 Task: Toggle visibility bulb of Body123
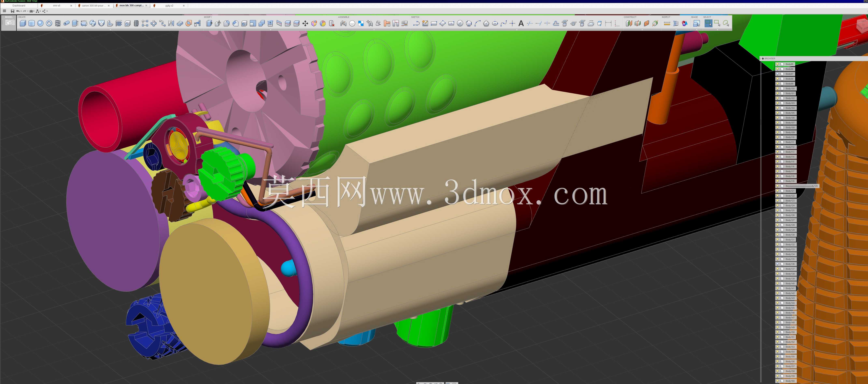[x=777, y=201]
